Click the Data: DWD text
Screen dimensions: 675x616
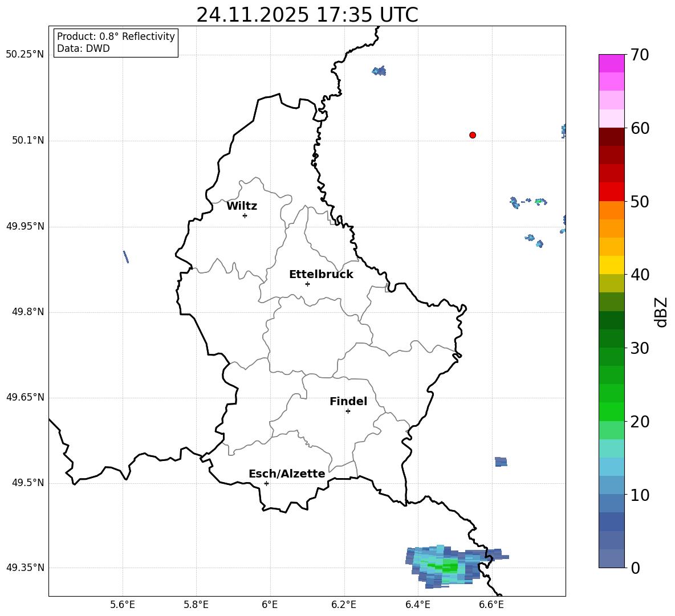[83, 48]
